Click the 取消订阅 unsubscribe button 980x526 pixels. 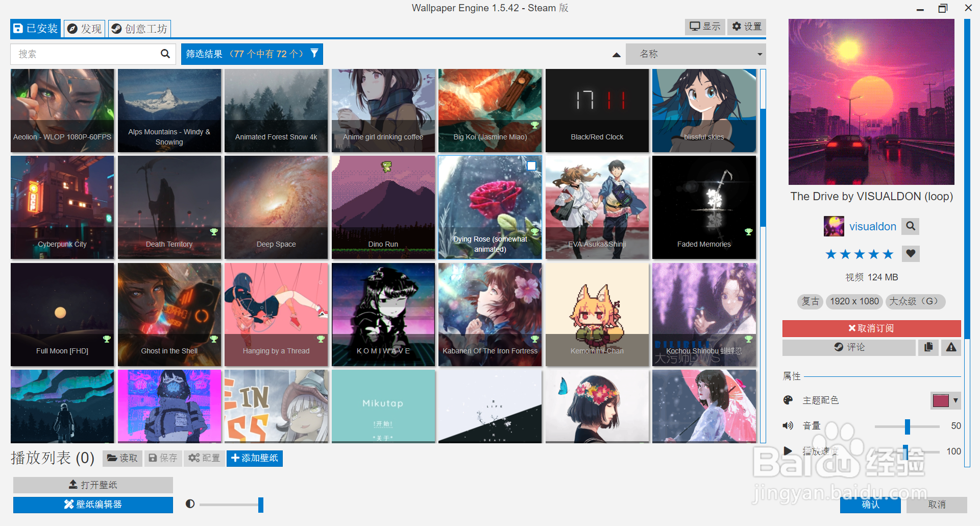pos(871,328)
